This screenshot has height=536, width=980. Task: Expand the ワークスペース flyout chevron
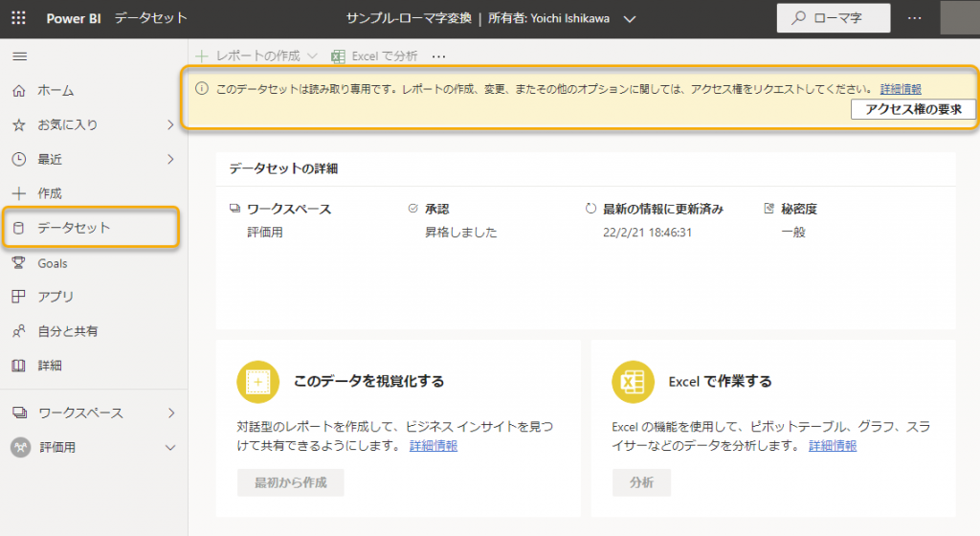click(170, 413)
